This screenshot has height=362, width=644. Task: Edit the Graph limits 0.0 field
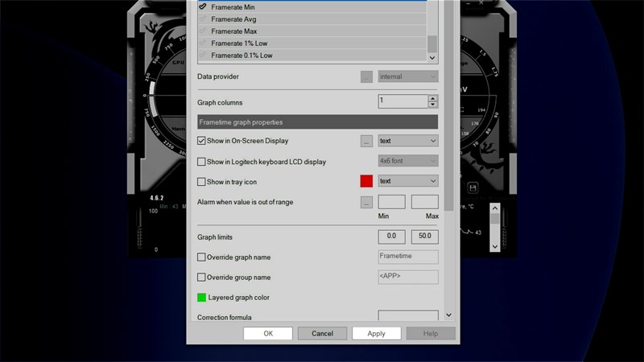pos(391,237)
